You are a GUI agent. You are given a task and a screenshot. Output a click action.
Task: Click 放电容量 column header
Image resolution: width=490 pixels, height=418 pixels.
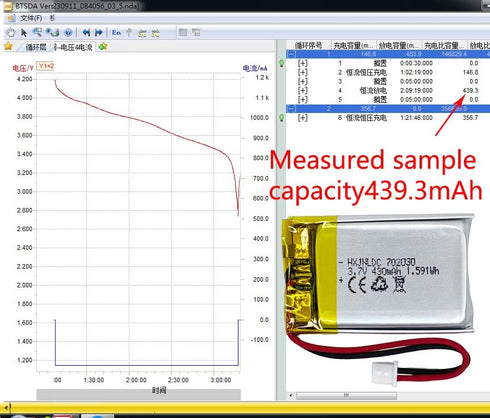click(x=399, y=45)
